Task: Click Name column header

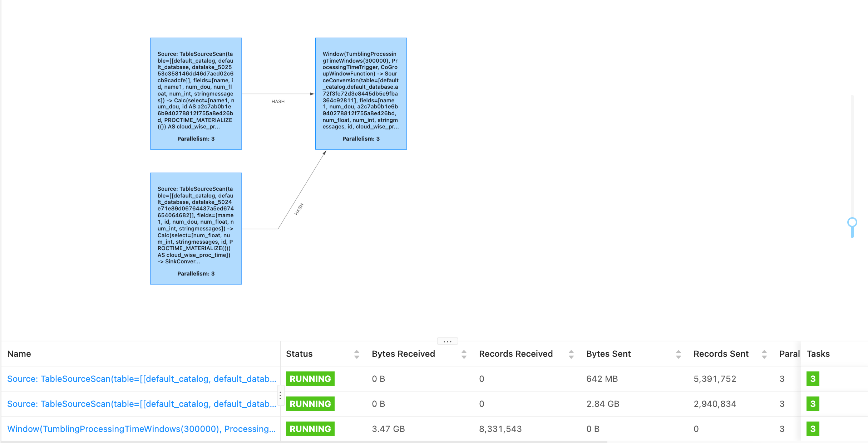Action: click(19, 354)
